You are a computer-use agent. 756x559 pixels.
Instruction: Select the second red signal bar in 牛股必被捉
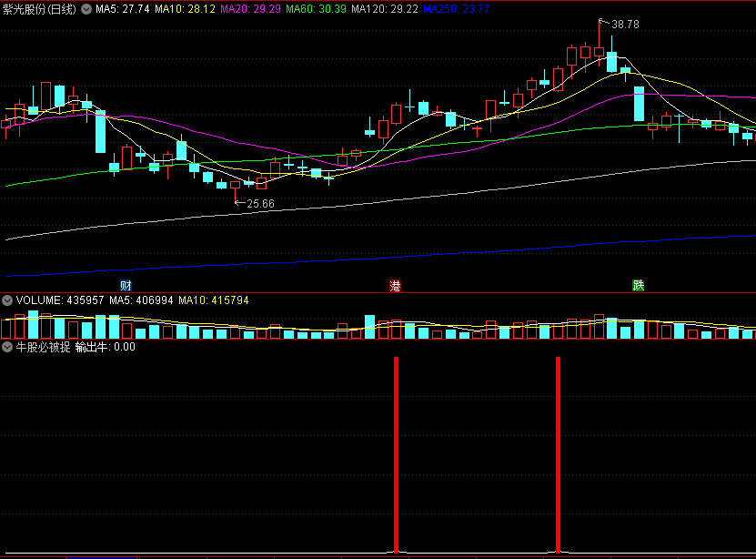click(x=558, y=455)
